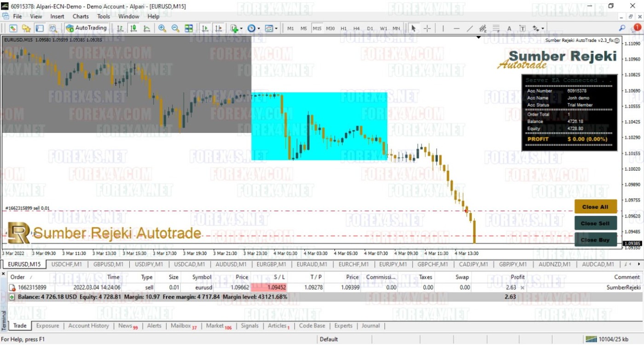
Task: Toggle the chart Auto Scroll button
Action: (205, 29)
